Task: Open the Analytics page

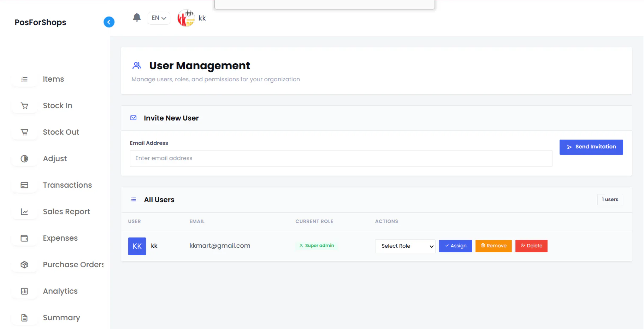Action: 60,291
